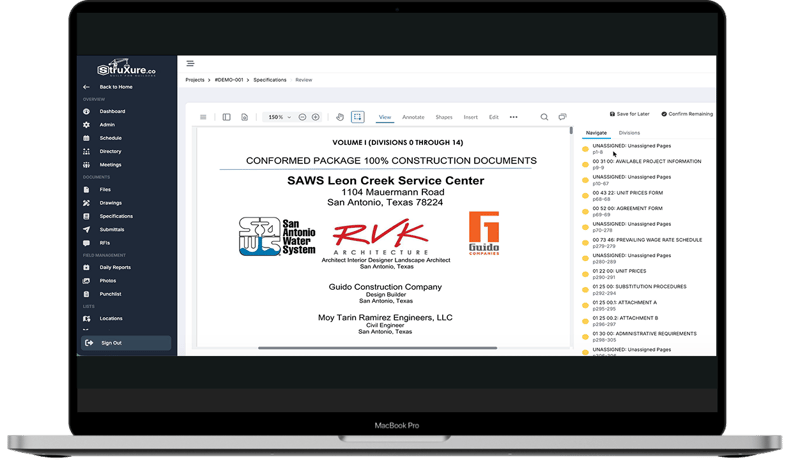
Task: Open the Submittals sidebar item
Action: point(104,229)
